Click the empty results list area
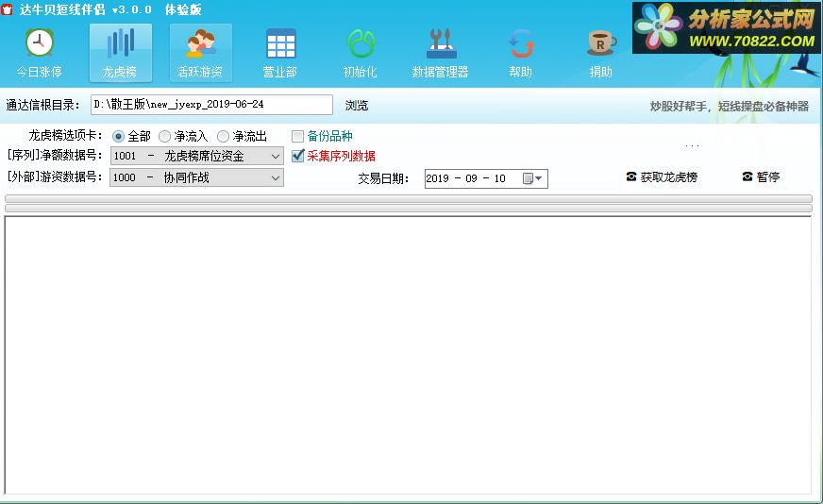823x504 pixels. [x=408, y=355]
